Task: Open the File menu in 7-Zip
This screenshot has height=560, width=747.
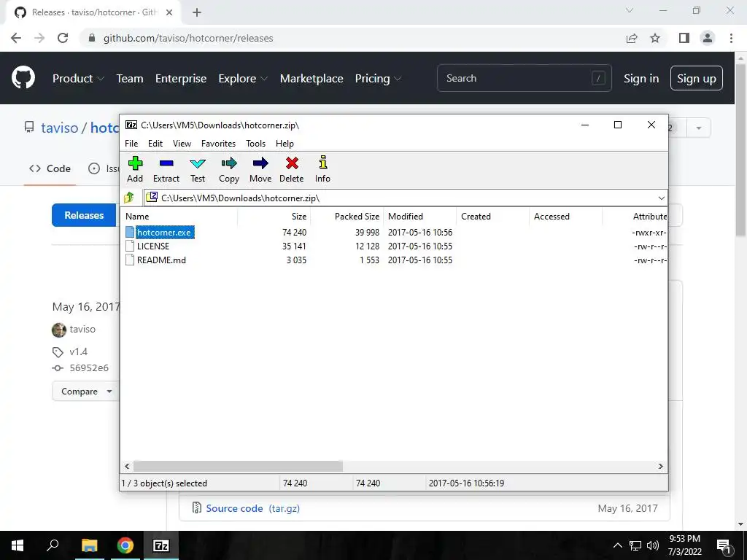Action: 131,144
